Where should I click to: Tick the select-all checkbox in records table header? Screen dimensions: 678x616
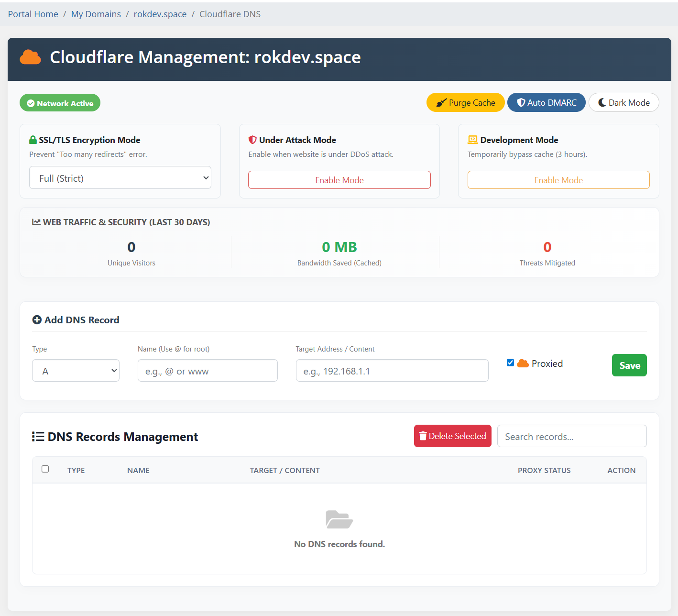point(45,469)
